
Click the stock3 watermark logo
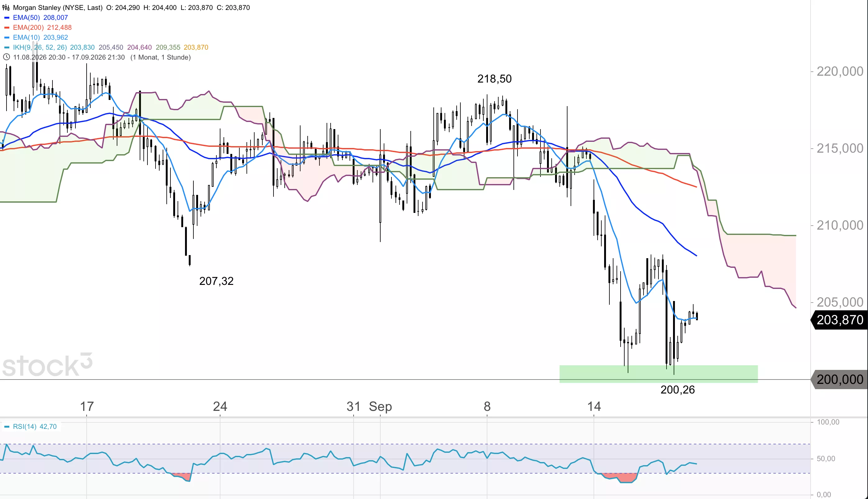[x=47, y=365]
